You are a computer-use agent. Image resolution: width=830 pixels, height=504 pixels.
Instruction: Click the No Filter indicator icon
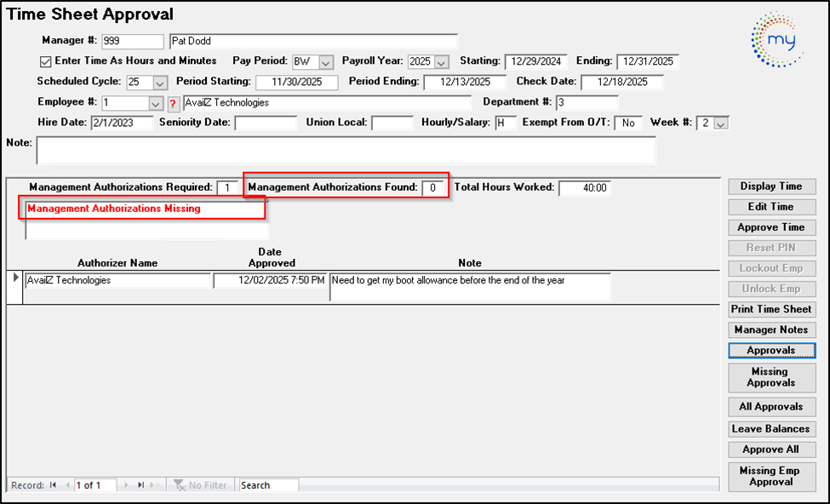180,485
